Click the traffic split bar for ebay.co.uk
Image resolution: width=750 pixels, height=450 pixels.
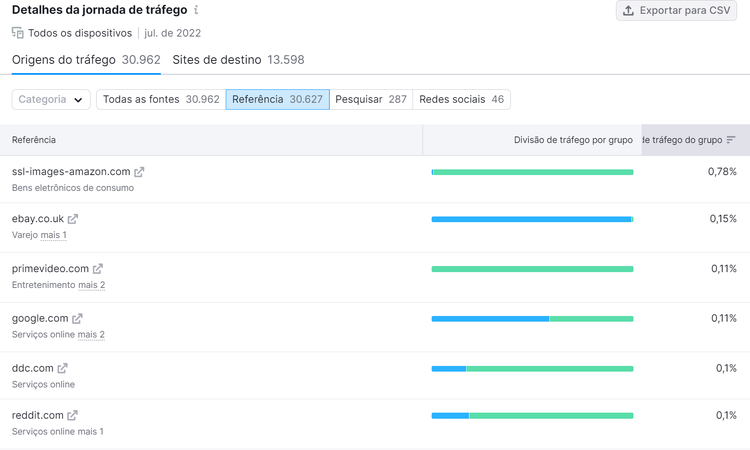532,220
